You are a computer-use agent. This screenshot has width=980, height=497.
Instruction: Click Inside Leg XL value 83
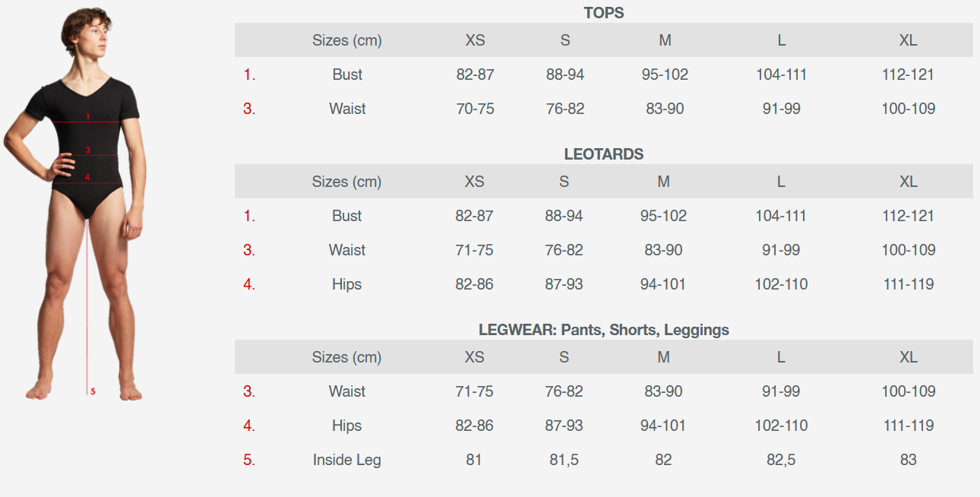click(x=908, y=460)
